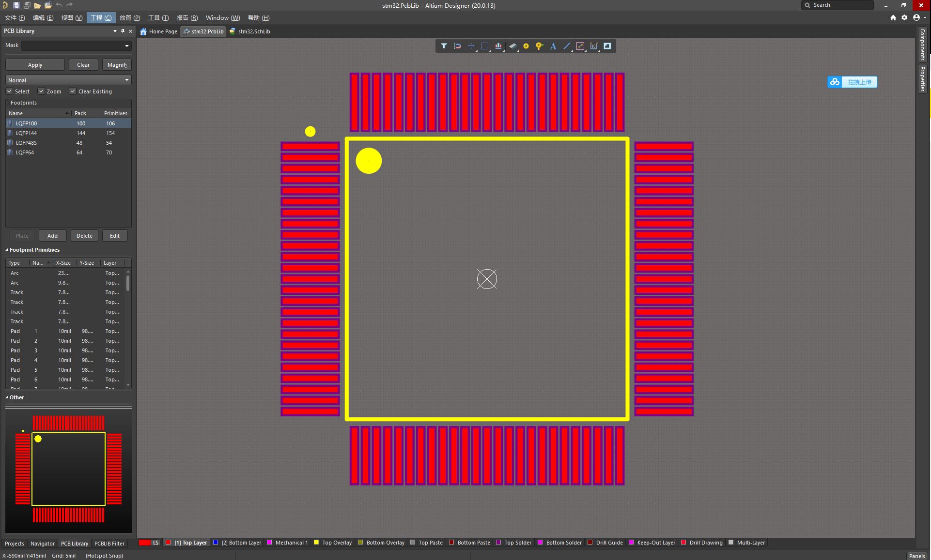Pin the PCB Library panel
The image size is (931, 560).
[x=123, y=31]
